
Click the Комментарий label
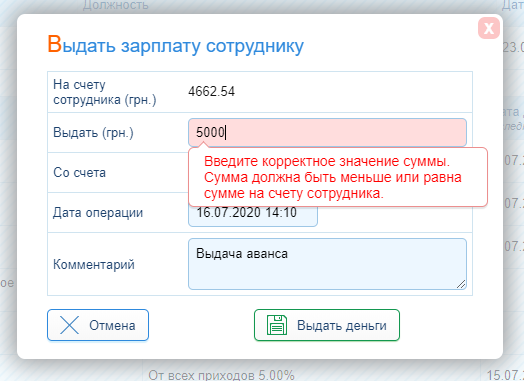pyautogui.click(x=94, y=264)
